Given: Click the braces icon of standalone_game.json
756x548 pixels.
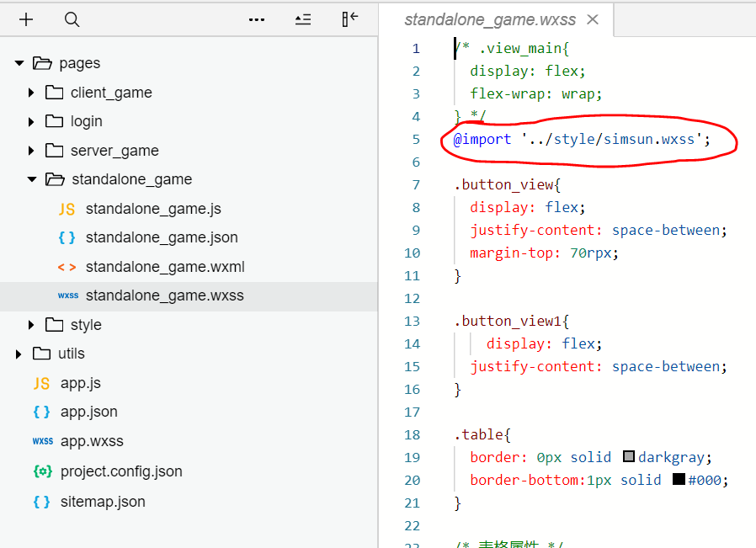Looking at the screenshot, I should pyautogui.click(x=67, y=237).
